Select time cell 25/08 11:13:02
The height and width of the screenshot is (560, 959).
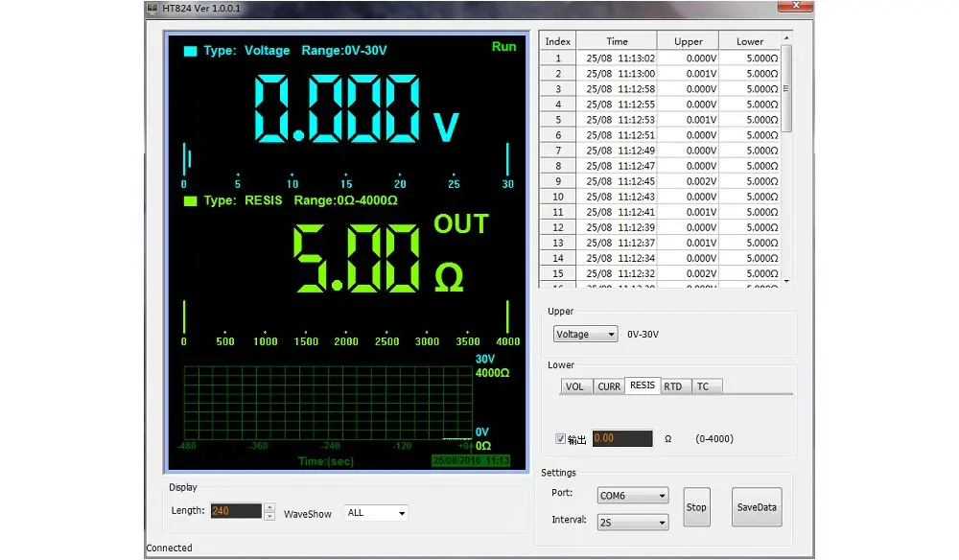point(617,58)
